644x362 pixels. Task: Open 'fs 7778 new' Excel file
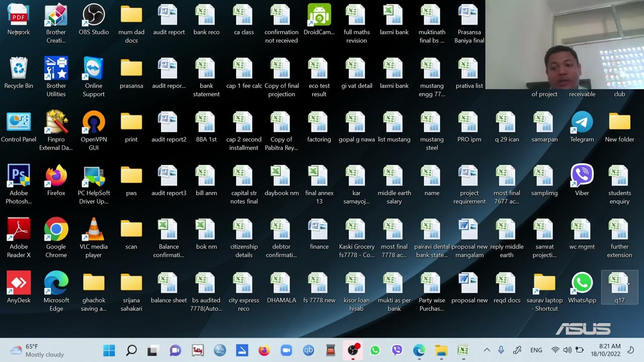(x=319, y=288)
